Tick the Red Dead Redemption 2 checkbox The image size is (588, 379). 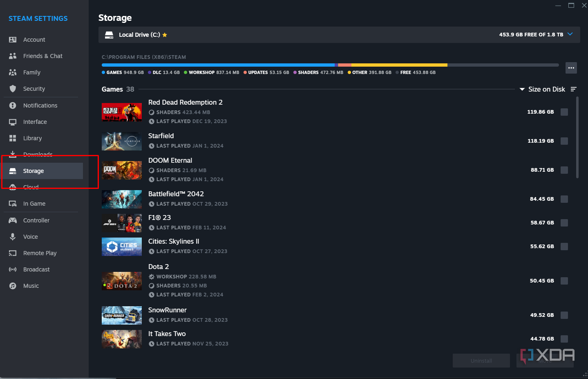pyautogui.click(x=564, y=112)
